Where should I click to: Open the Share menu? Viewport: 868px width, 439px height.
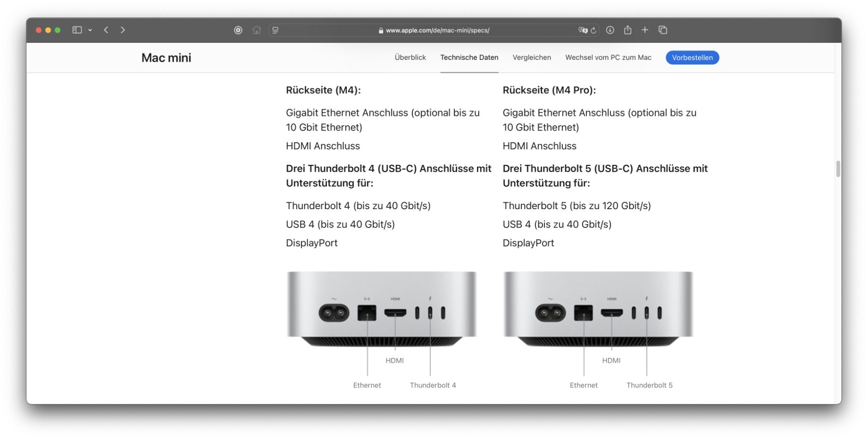(627, 30)
